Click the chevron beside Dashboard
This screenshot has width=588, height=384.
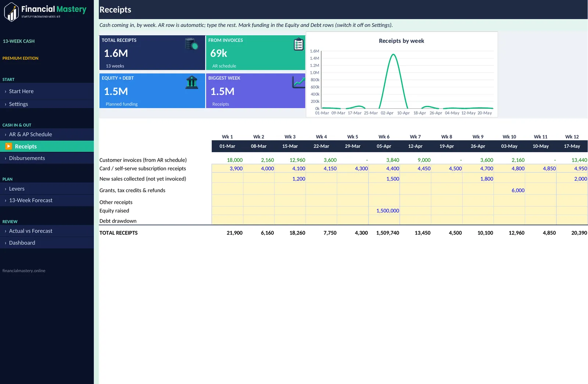6,243
